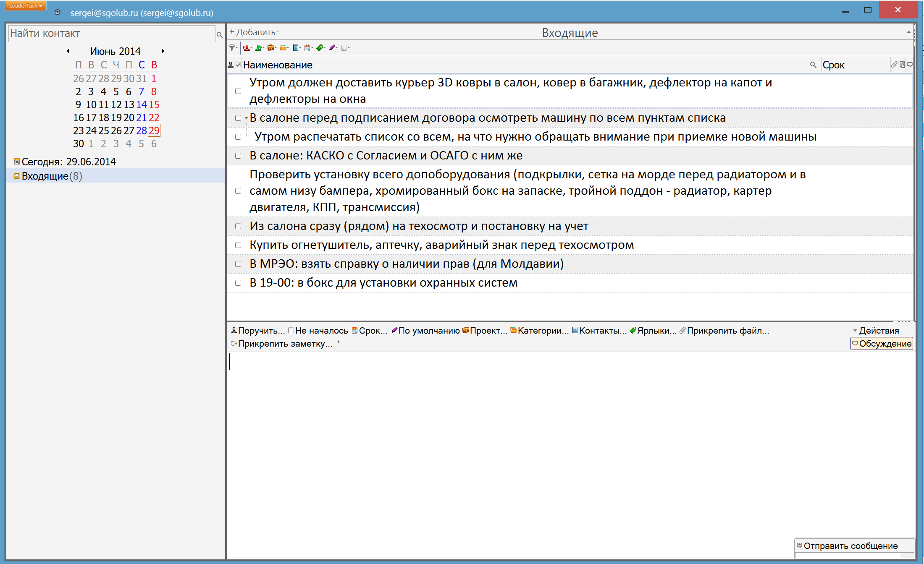Check the task 'Купить огнетушитель, аптечку'
Screen dimensions: 924x564
(238, 245)
